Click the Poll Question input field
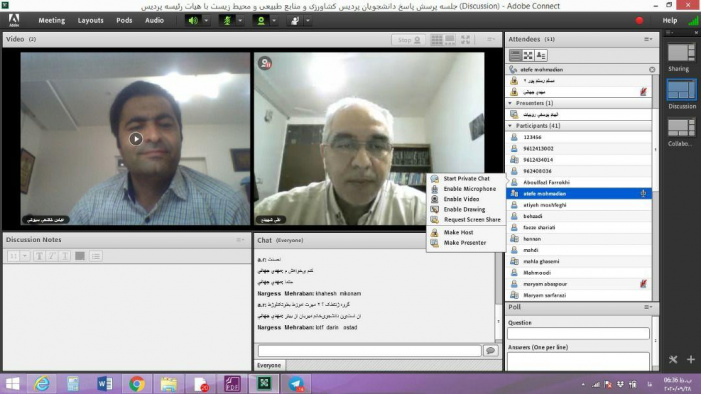 point(578,333)
